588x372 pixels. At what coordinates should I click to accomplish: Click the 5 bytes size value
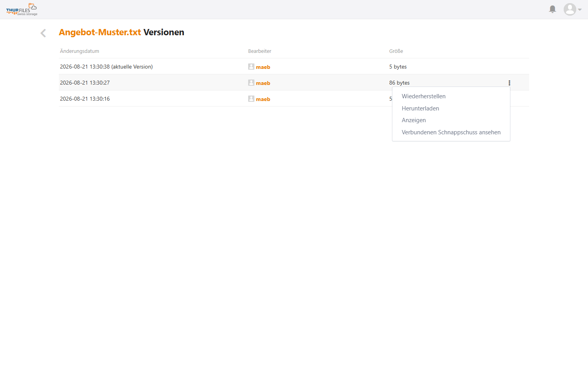coord(398,67)
